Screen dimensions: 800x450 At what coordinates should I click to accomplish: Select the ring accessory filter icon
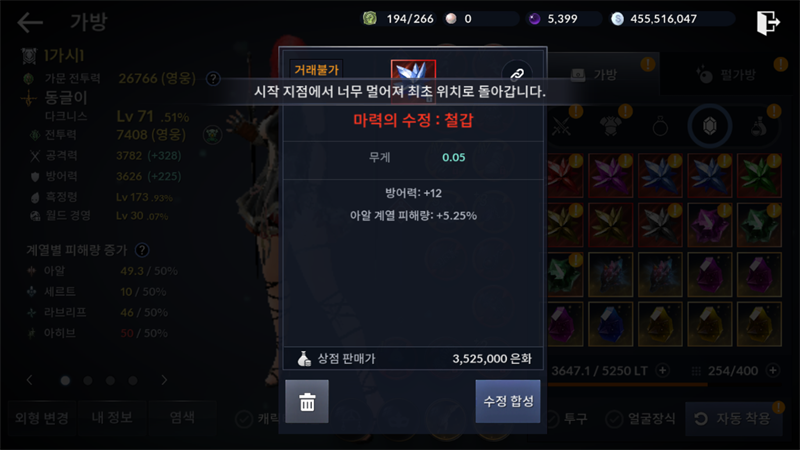[660, 126]
